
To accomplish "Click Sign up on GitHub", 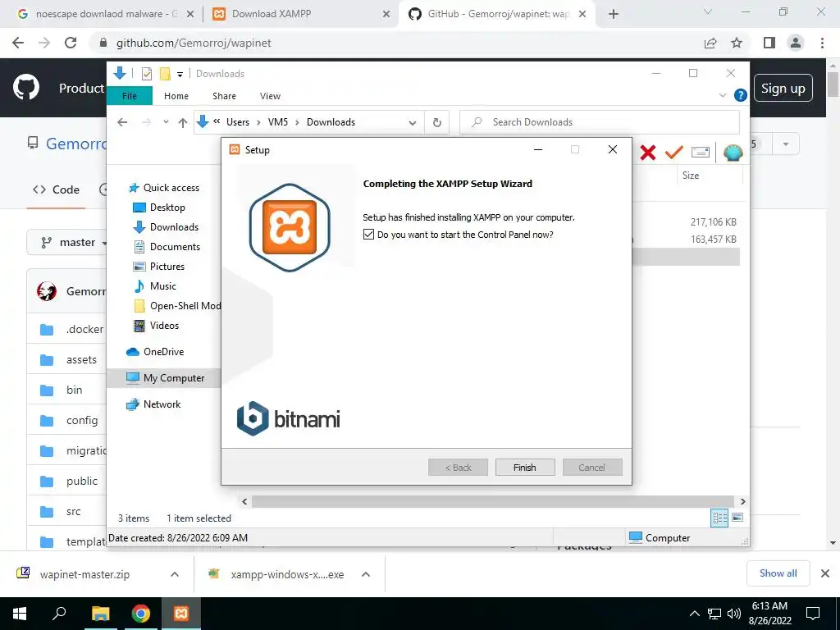I will click(x=783, y=89).
